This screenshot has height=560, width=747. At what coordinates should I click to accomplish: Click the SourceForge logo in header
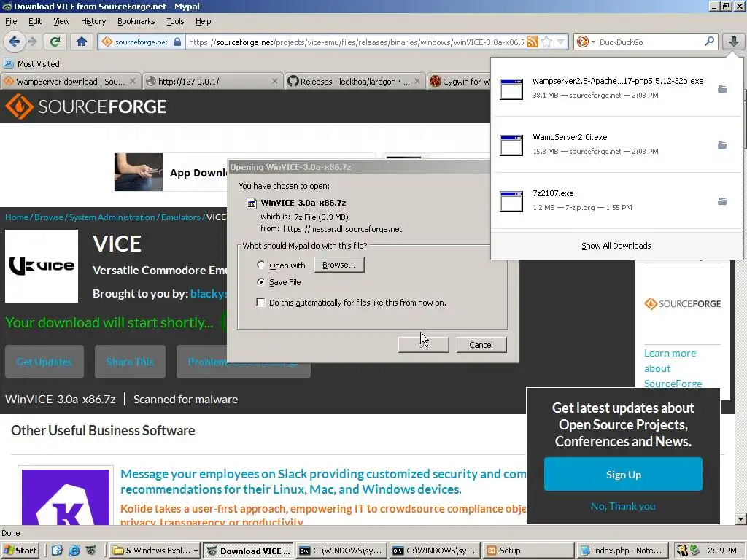click(86, 106)
